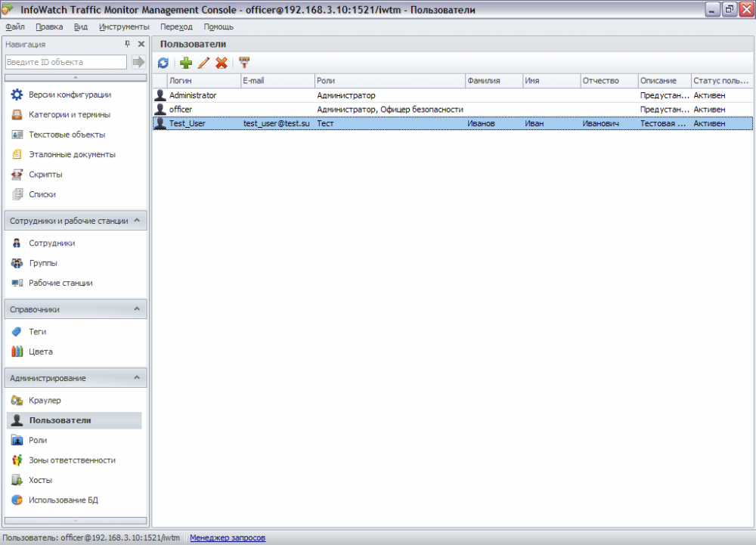Screen dimensions: 756x545
Task: Delete user with the red X icon
Action: coord(222,63)
